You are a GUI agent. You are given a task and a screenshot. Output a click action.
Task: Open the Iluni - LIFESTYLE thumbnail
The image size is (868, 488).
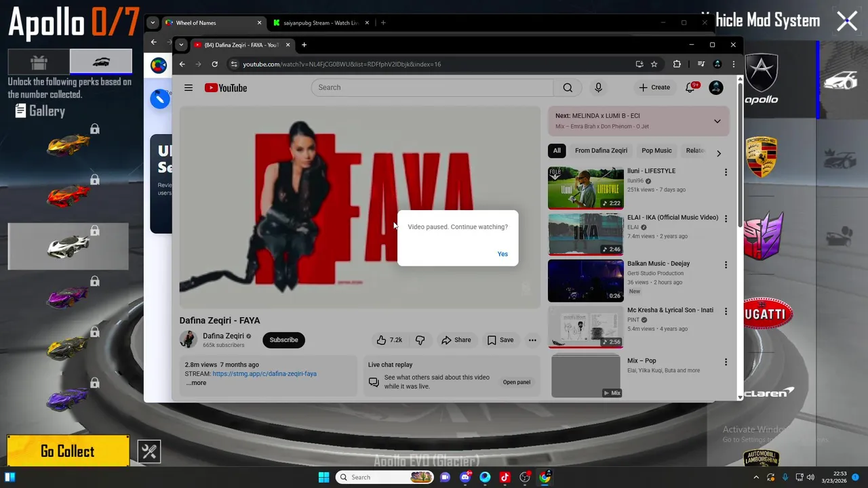tap(585, 188)
